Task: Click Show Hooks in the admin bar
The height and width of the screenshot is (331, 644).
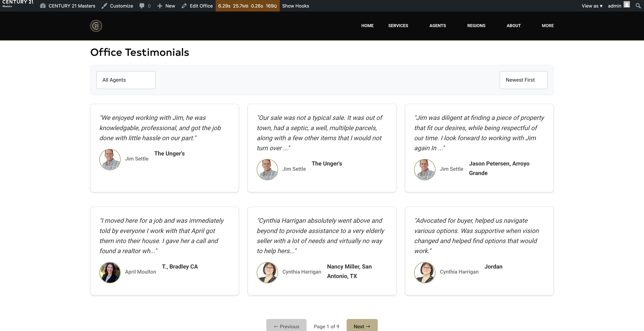Action: click(296, 6)
